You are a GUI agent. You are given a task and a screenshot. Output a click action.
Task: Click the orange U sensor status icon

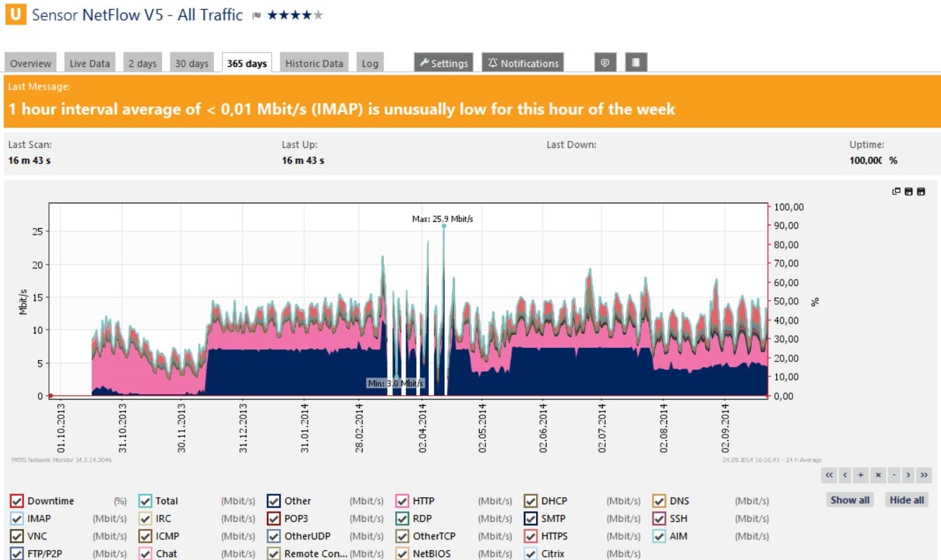click(x=15, y=15)
